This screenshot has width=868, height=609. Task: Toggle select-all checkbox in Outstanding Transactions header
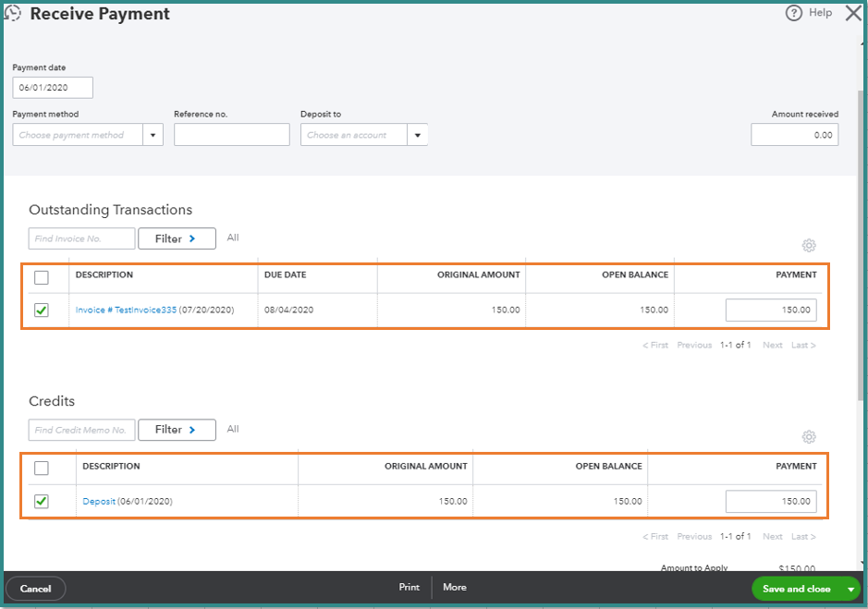(x=42, y=277)
